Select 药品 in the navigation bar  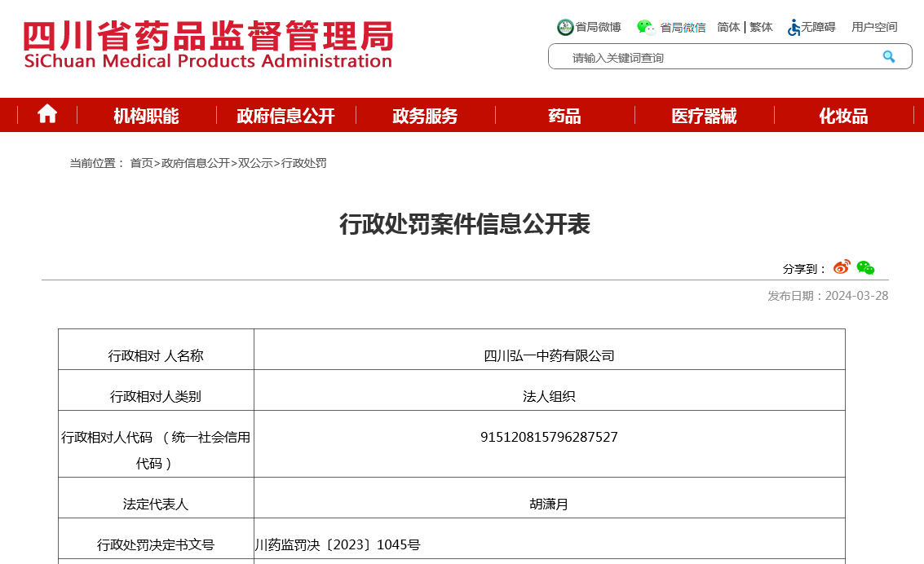coord(564,116)
